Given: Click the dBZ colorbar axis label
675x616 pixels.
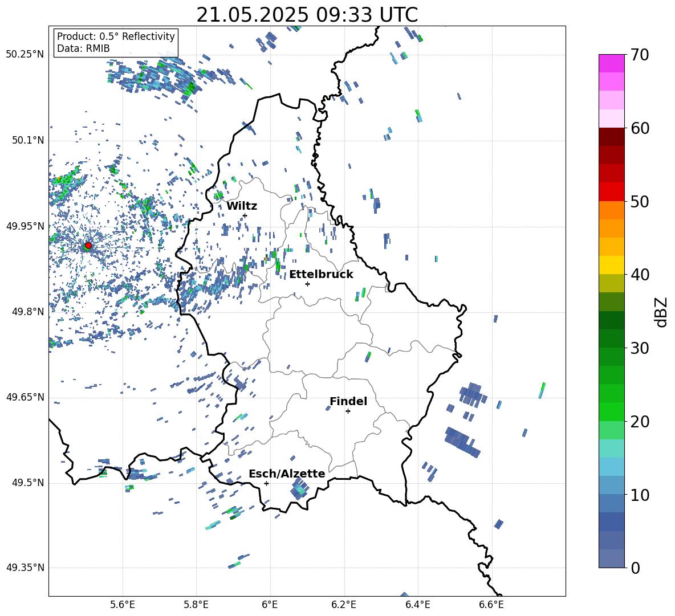Looking at the screenshot, I should click(662, 312).
